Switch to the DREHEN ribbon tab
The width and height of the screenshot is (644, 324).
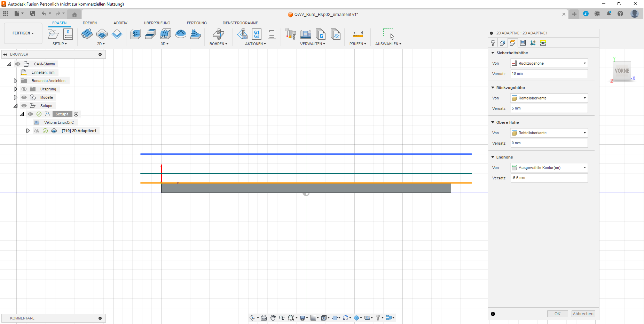tap(90, 23)
